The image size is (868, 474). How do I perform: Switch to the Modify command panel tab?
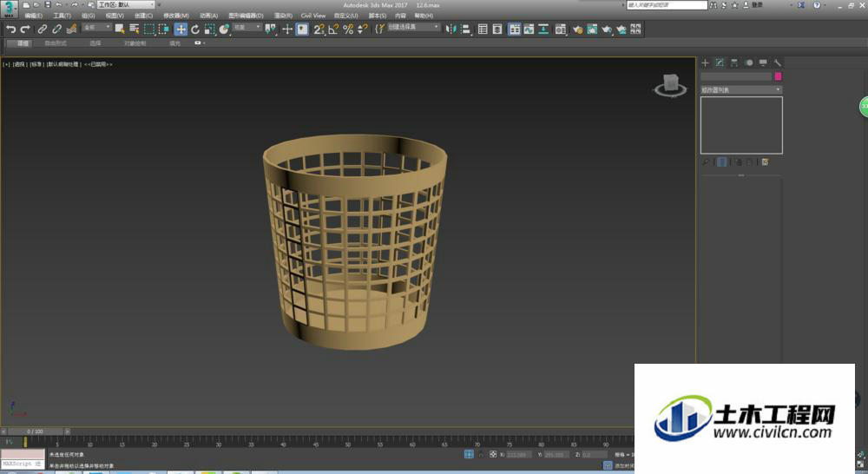pyautogui.click(x=720, y=63)
